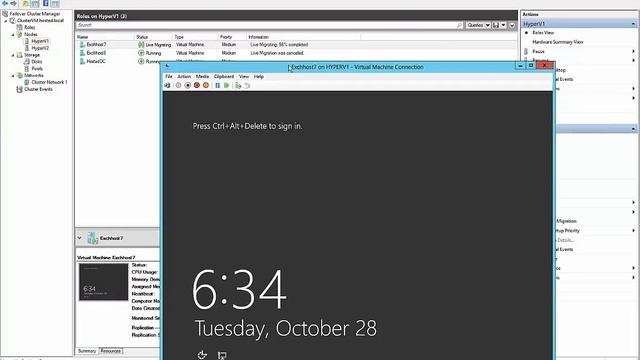Viewport: 640px width, 360px height.
Task: Select the Exchhost7 role row
Action: 296,44
